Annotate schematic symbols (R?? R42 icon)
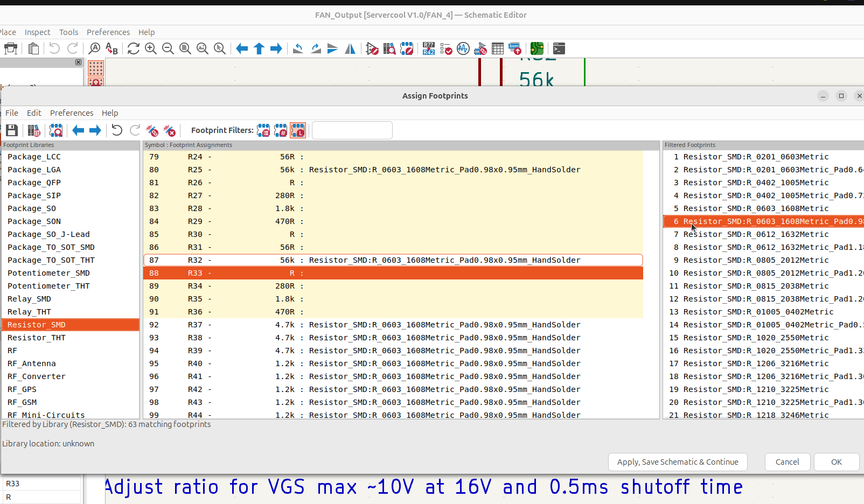Image resolution: width=864 pixels, height=504 pixels. click(x=429, y=49)
